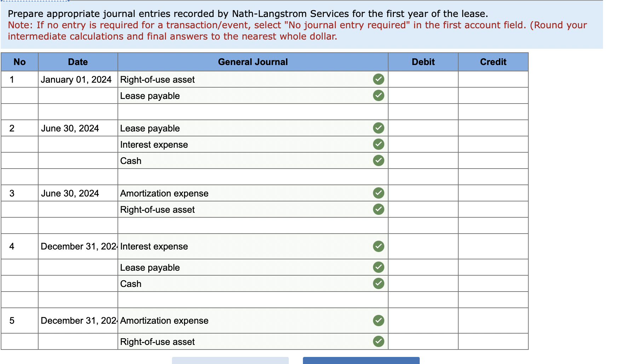620x364 pixels.
Task: Click checkmark beside entry 3 Right-of-use asset
Action: (378, 209)
